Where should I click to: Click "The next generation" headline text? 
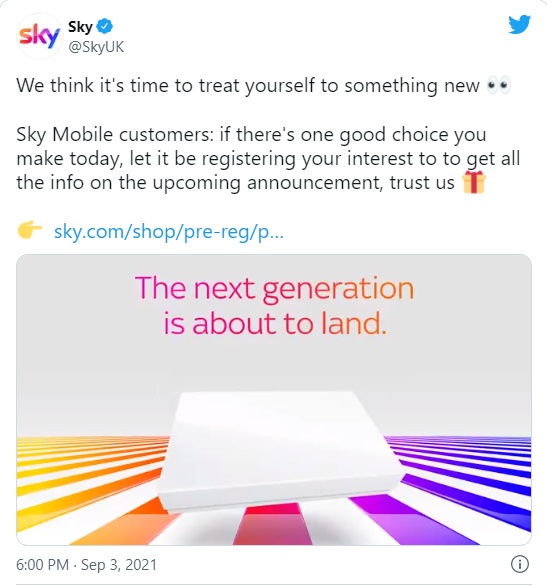(x=275, y=288)
